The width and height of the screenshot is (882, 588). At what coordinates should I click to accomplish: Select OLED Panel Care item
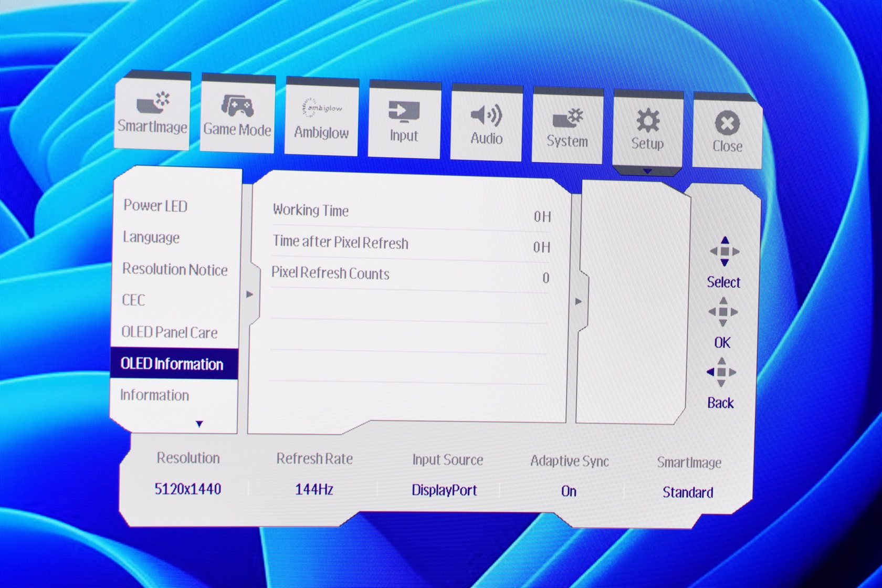pos(169,332)
